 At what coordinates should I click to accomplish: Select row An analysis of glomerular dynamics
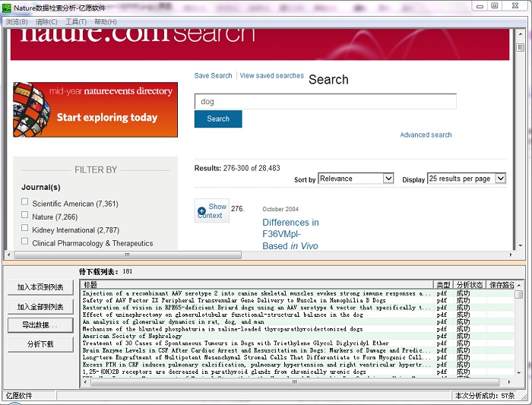298,322
